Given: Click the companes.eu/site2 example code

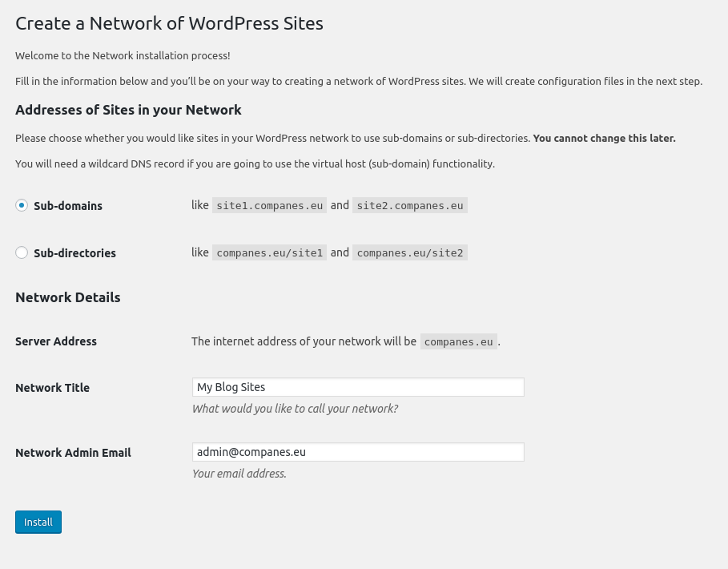Looking at the screenshot, I should 409,252.
